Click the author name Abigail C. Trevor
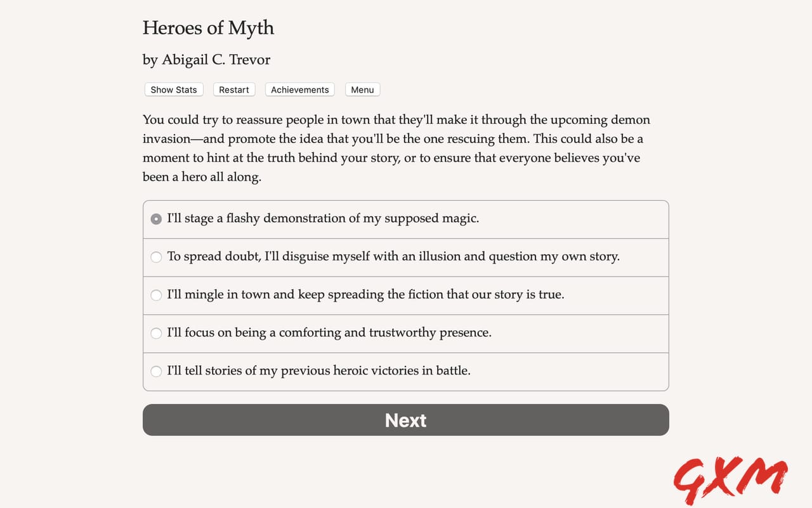The height and width of the screenshot is (508, 812). [x=206, y=59]
